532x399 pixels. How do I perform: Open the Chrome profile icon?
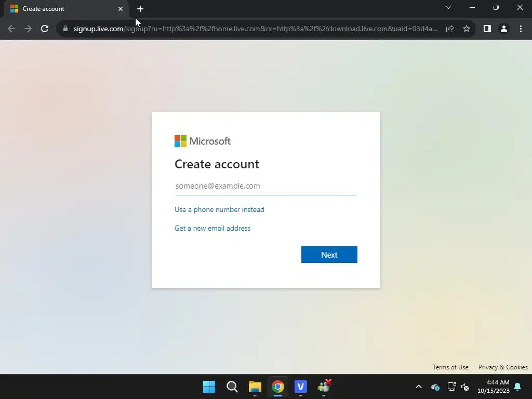coord(504,29)
